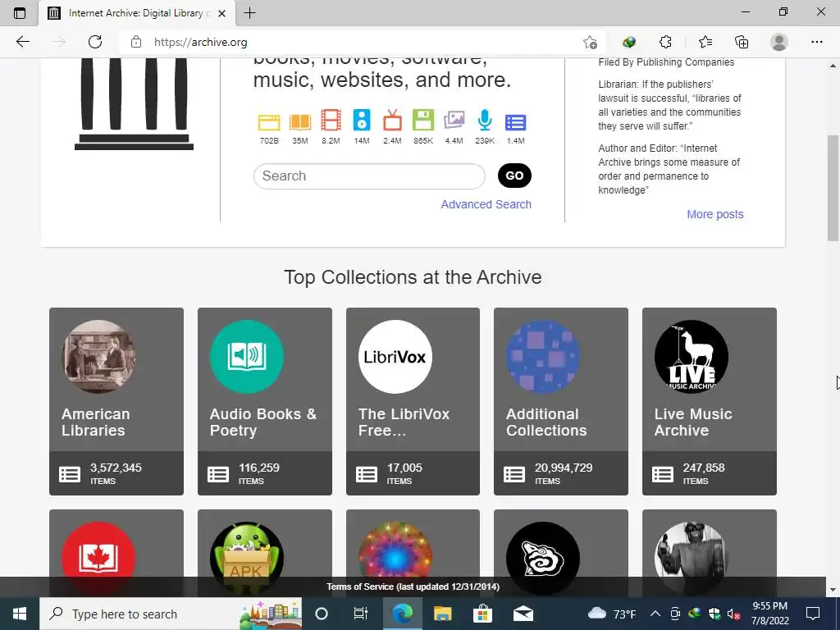Click the browser Back arrow
Screen dimensions: 840x630
coord(22,42)
